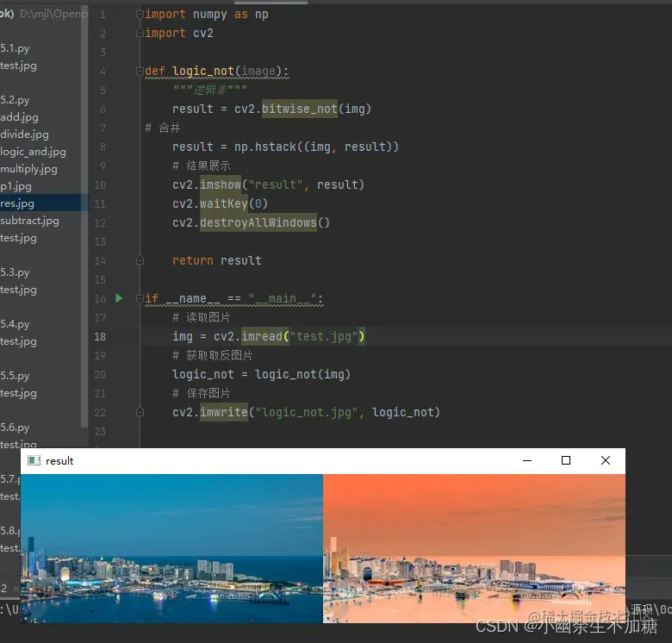Select test.jpg listed under 5.1.py
This screenshot has height=643, width=672.
tap(18, 66)
